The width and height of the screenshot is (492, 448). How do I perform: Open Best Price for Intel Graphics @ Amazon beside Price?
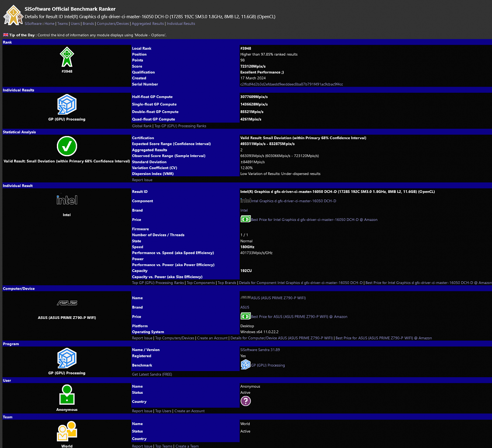point(314,220)
